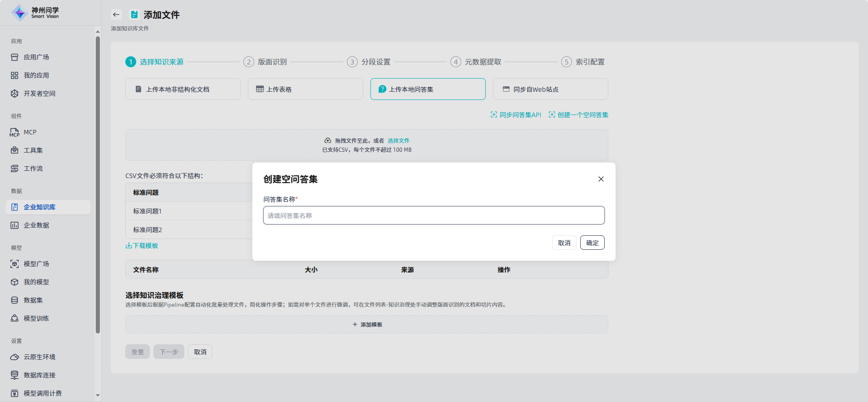
Task: Click the back arrow beside 添加文件
Action: [x=116, y=15]
